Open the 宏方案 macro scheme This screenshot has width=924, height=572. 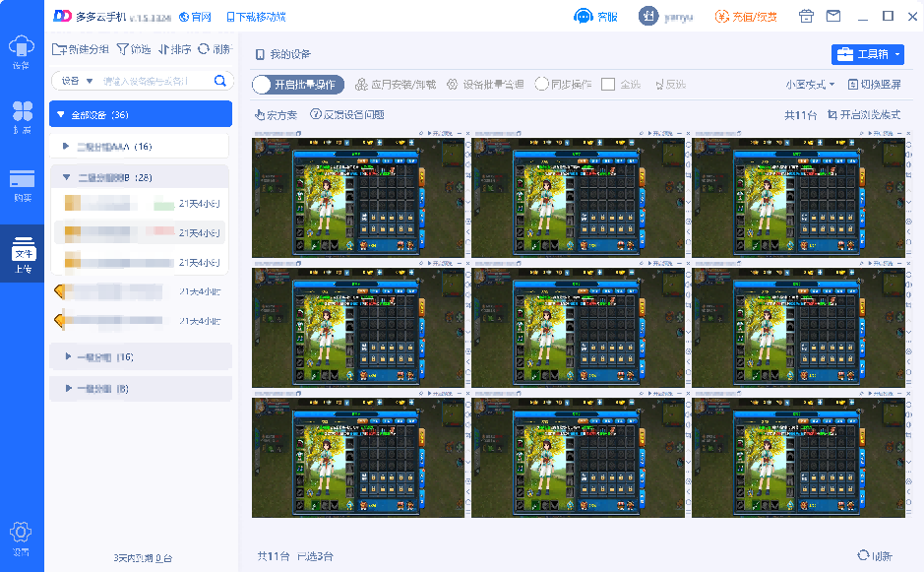pos(276,115)
